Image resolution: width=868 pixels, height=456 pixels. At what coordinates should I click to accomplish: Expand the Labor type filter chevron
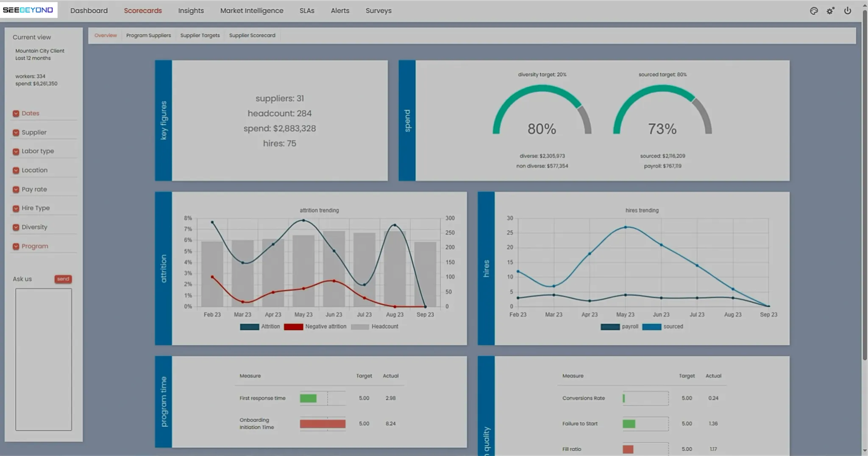[x=16, y=151]
